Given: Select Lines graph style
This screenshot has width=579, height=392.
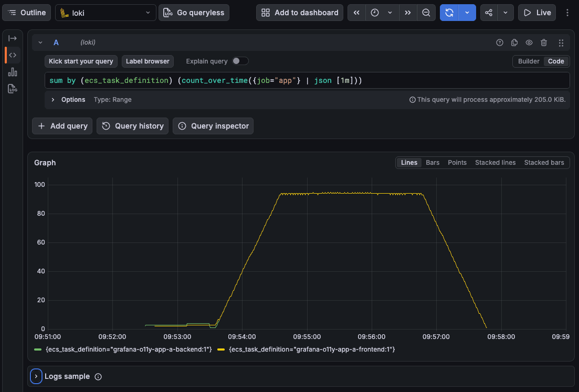Looking at the screenshot, I should (x=409, y=162).
